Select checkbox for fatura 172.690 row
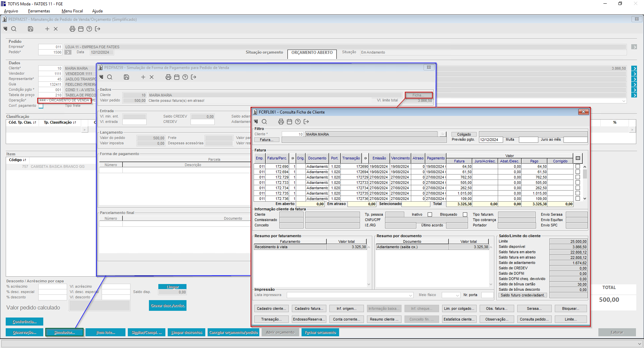The width and height of the screenshot is (644, 348). [578, 166]
